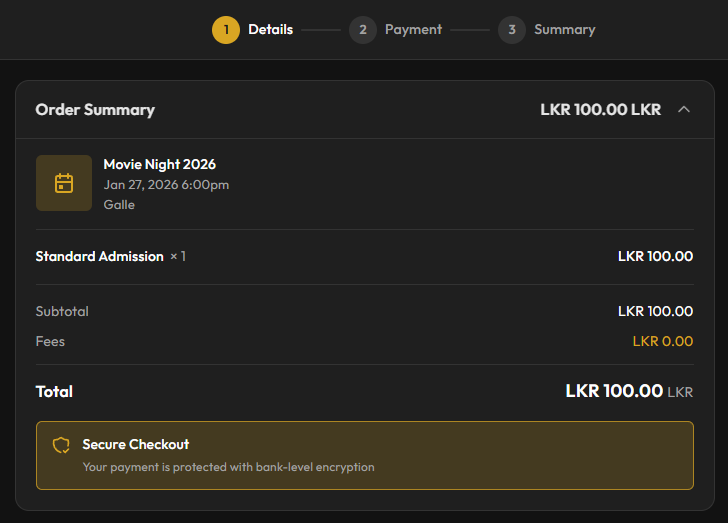Click the Fees amount LKR 0.00
Viewport: 728px width, 523px height.
662,341
